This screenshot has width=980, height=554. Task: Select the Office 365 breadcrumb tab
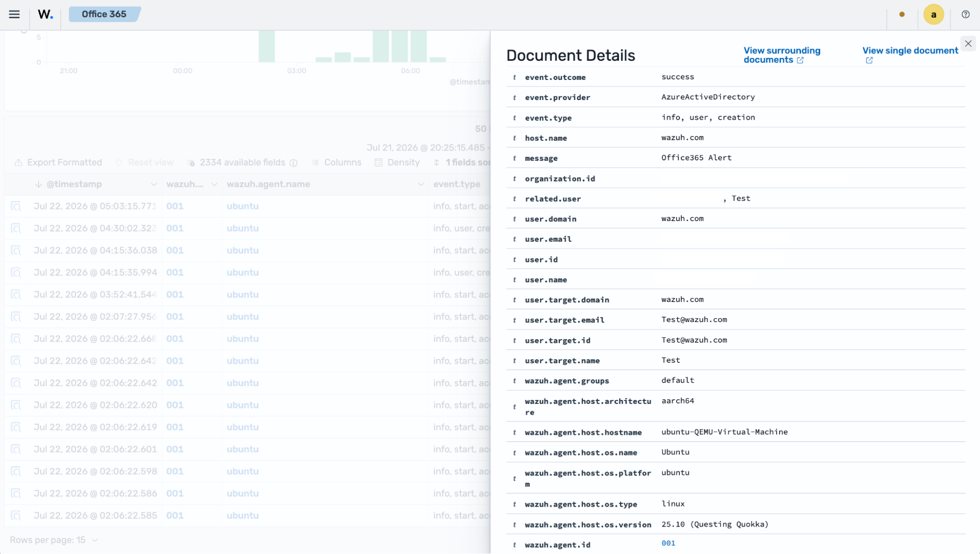point(104,14)
